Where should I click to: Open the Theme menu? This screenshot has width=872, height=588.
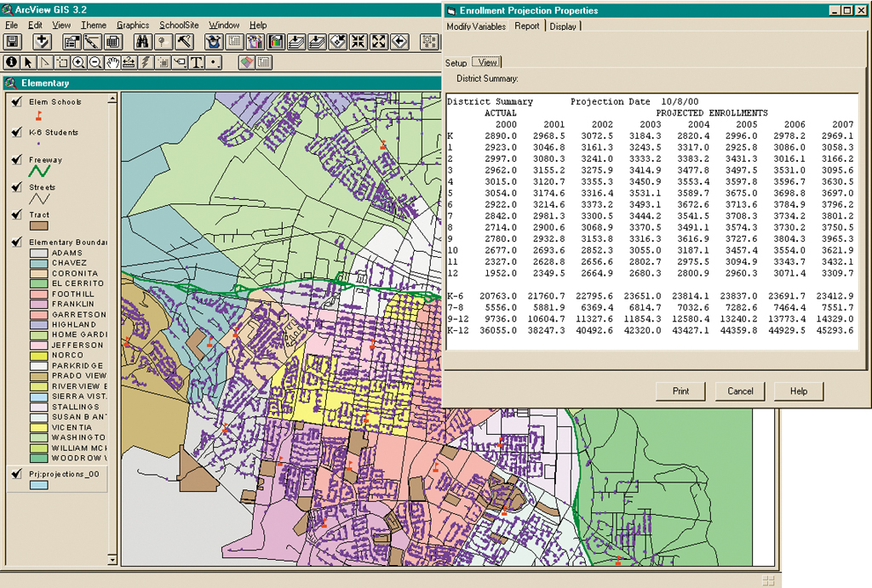coord(94,26)
